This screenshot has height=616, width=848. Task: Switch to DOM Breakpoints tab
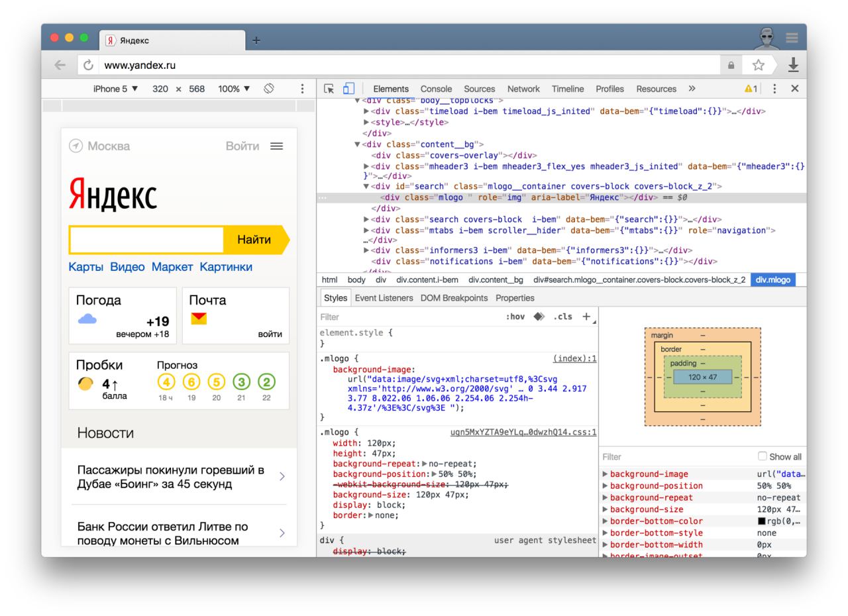tap(454, 298)
